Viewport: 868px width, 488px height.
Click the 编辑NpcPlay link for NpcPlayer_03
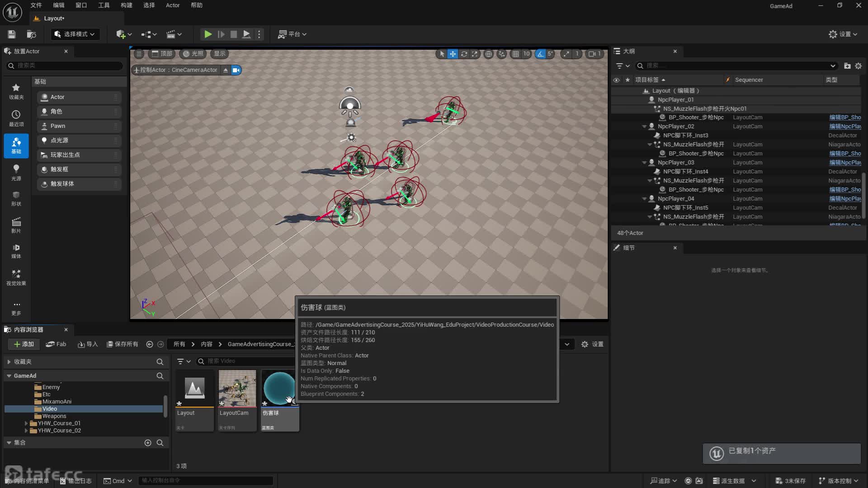(844, 163)
